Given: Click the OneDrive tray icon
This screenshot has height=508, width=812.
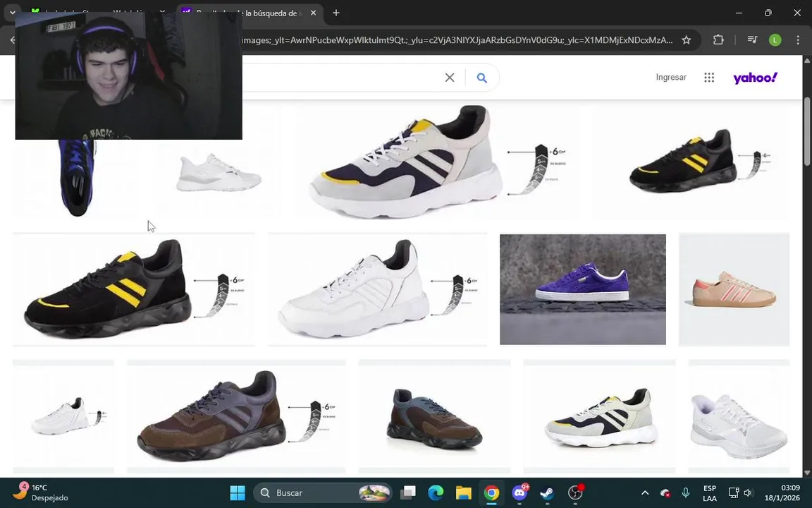Looking at the screenshot, I should pos(665,492).
